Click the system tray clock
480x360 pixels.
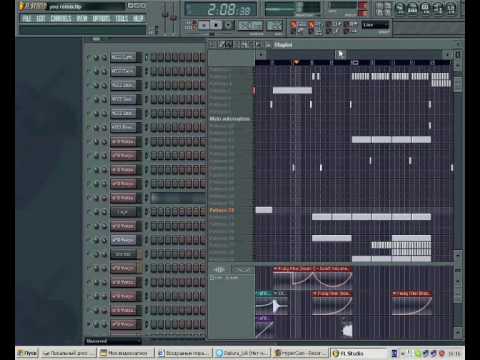click(x=454, y=353)
